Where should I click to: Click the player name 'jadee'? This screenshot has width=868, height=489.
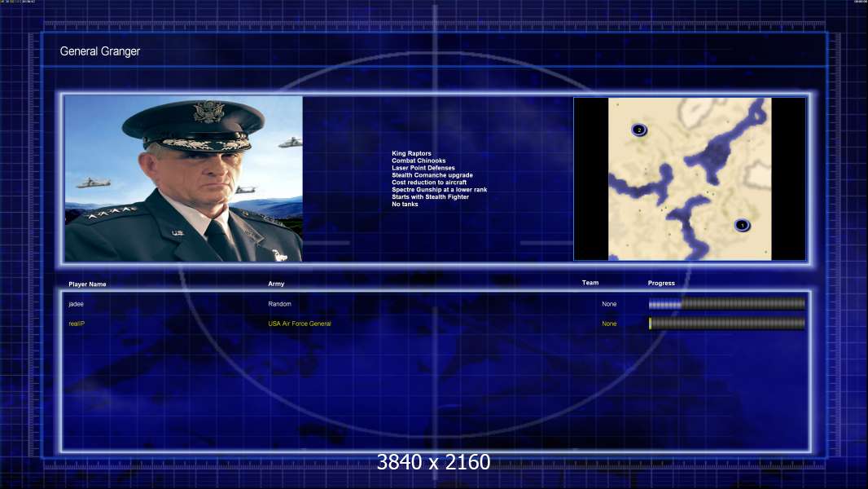coord(76,304)
